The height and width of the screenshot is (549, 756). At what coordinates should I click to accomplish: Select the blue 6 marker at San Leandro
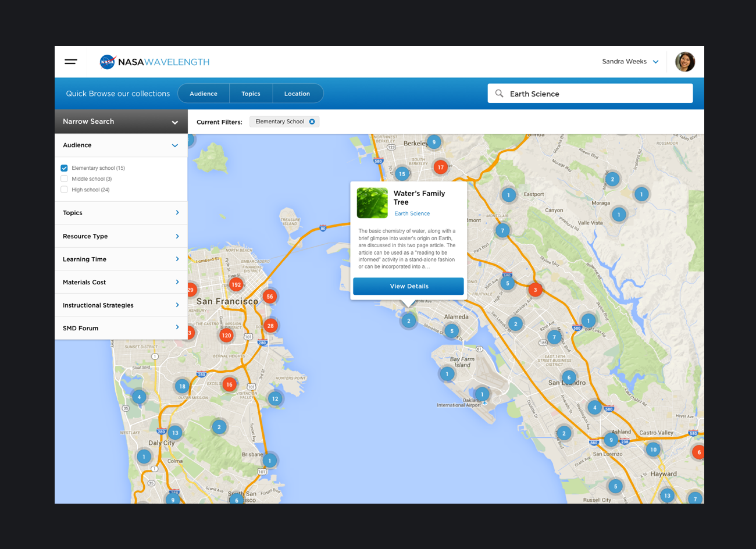coord(569,377)
